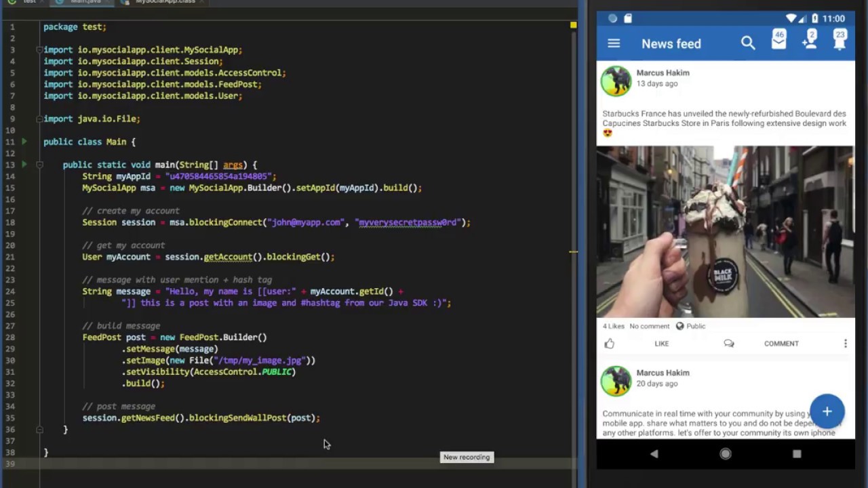
Task: Tap the '4 Likes' count
Action: pyautogui.click(x=614, y=326)
